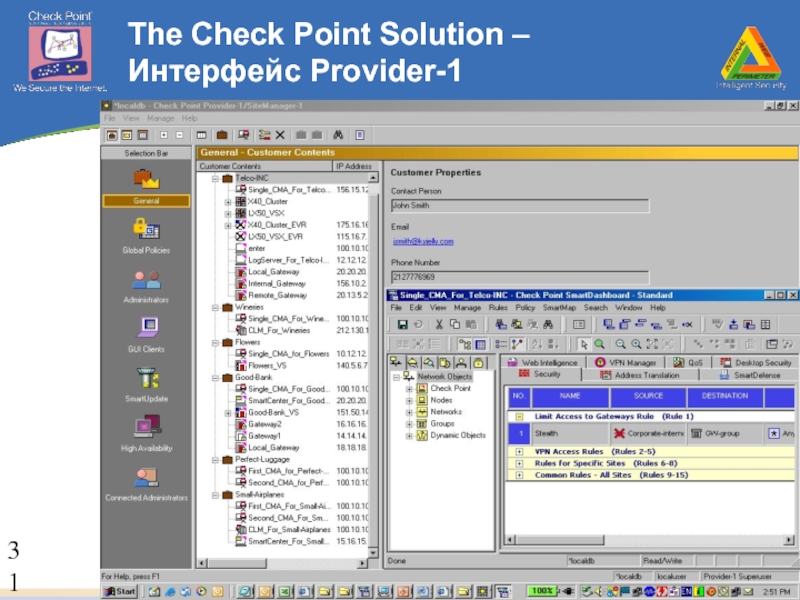Click the arrow pointer tool in SmartDashboard
The width and height of the screenshot is (800, 600).
[584, 344]
